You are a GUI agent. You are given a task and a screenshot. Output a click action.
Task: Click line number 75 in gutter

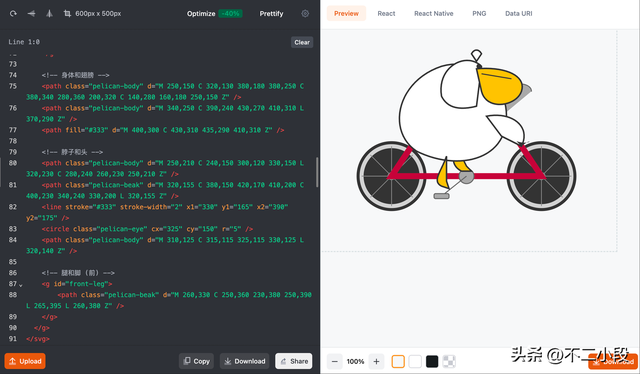[x=13, y=86]
